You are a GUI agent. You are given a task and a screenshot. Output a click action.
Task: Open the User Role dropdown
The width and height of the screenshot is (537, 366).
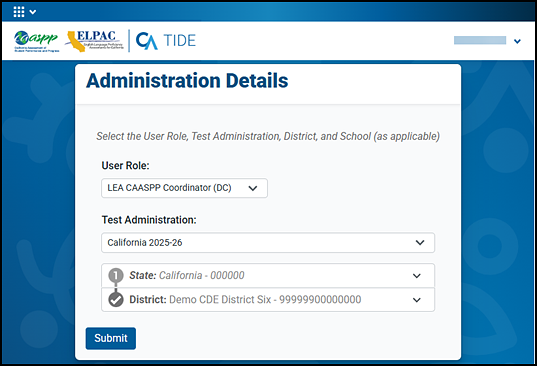(x=184, y=188)
